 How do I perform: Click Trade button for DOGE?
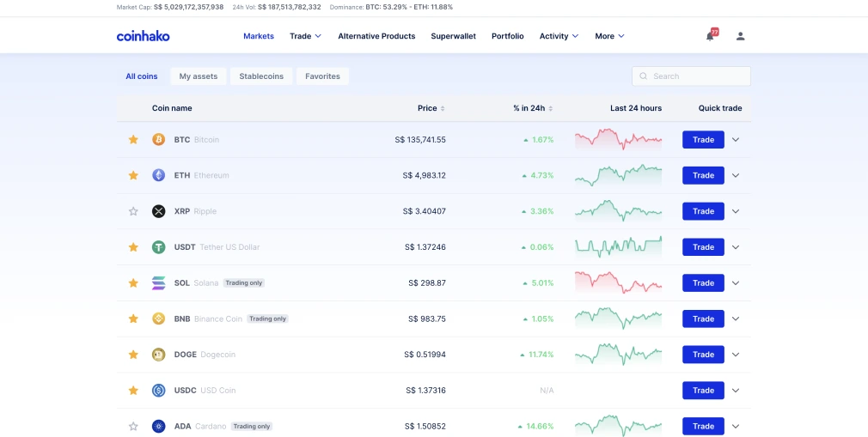pyautogui.click(x=703, y=355)
